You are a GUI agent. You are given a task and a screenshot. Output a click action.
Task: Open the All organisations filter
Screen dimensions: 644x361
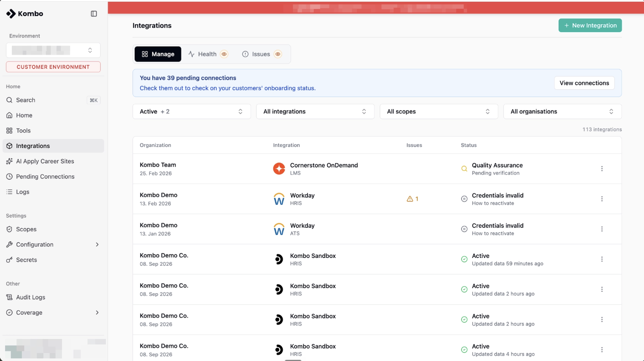pos(562,111)
